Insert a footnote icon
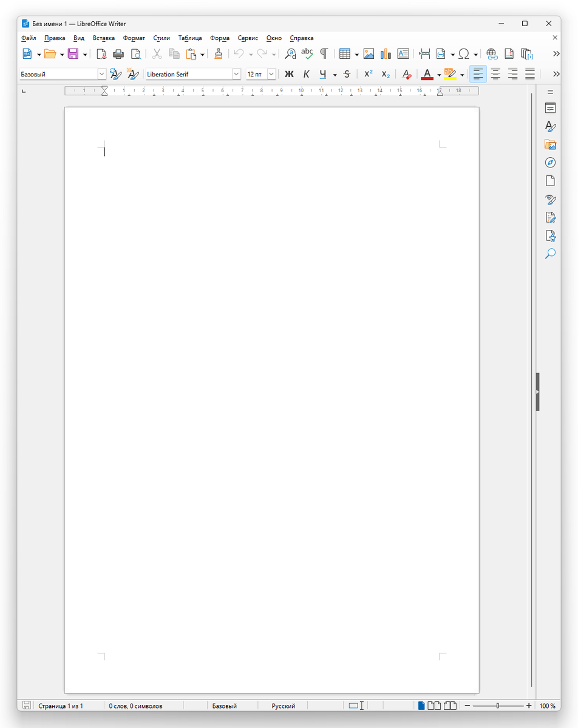Screen dimensions: 578x728 (x=509, y=54)
